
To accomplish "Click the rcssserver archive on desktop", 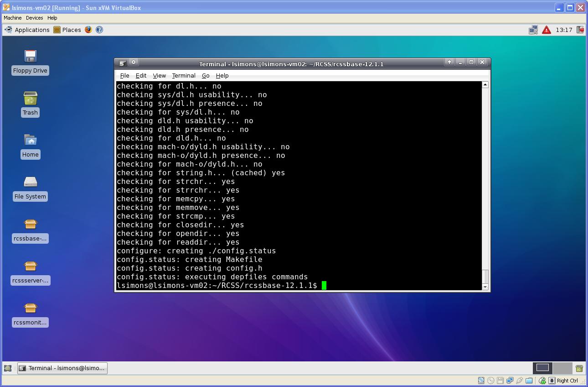I will pos(30,267).
